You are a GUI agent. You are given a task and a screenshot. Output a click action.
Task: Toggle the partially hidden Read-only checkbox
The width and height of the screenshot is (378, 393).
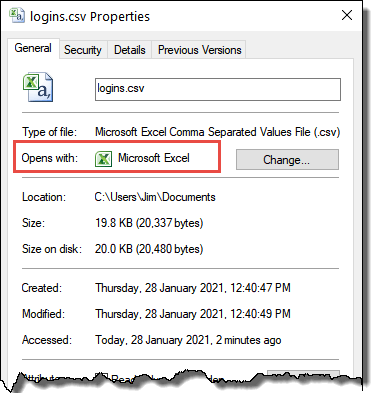104,376
